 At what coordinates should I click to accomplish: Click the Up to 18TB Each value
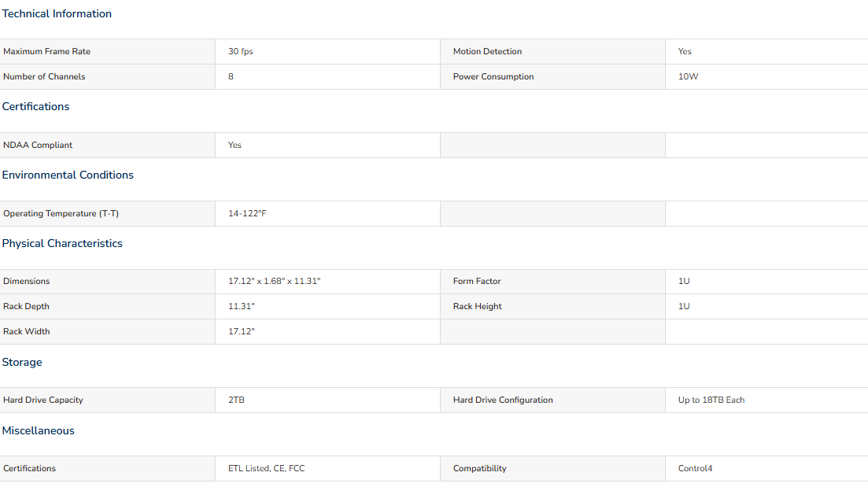click(711, 400)
